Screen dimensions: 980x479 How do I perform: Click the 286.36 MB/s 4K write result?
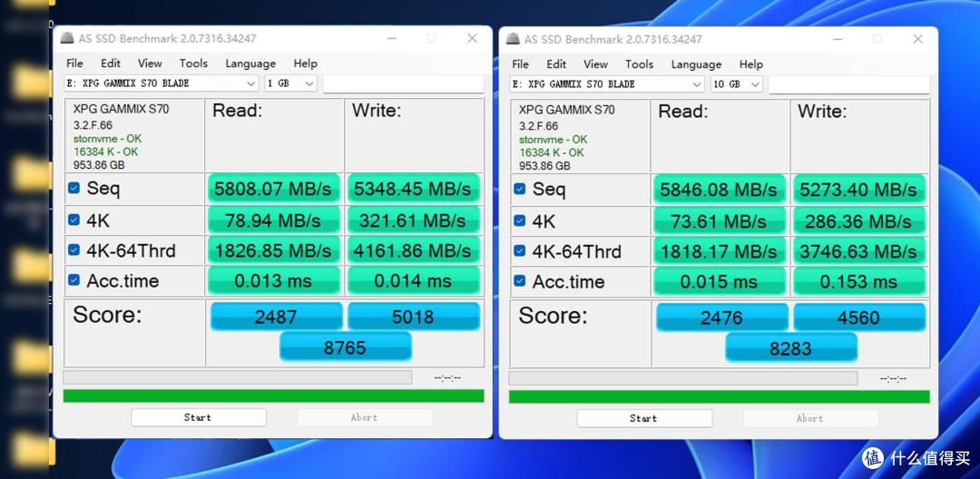click(x=858, y=220)
